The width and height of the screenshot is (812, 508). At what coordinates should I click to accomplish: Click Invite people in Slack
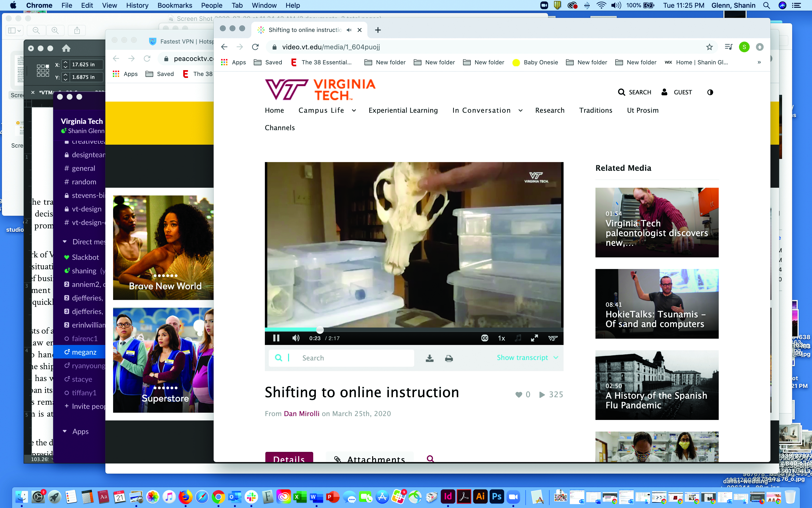coord(85,406)
